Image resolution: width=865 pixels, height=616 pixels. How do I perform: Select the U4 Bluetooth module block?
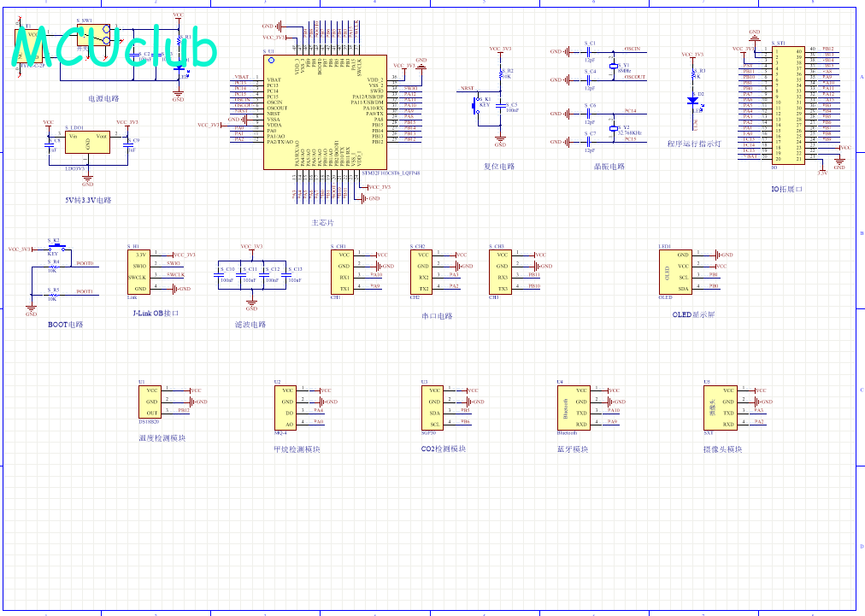click(574, 408)
